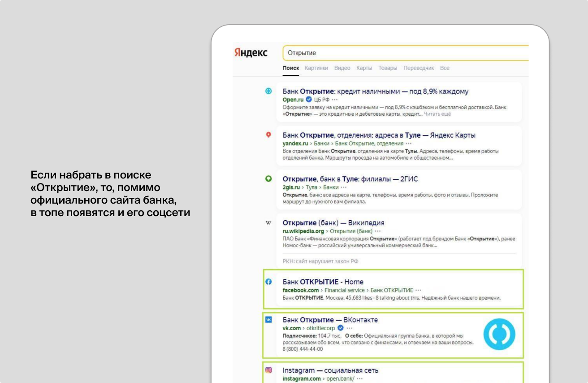
Task: Open three-dots menu in Instagram breadcrumb
Action: point(359,379)
